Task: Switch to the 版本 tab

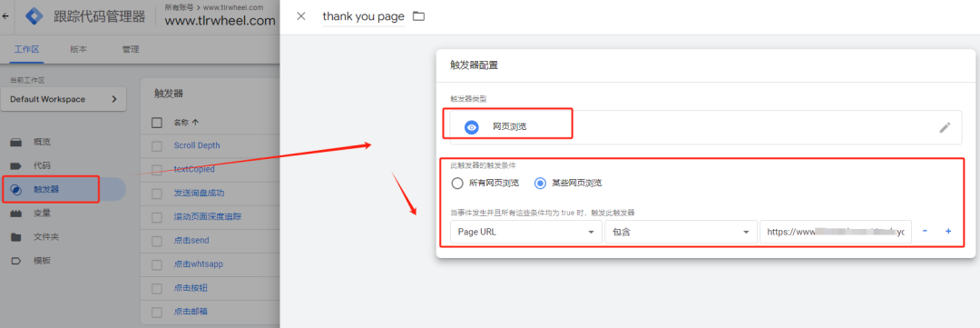Action: coord(78,49)
